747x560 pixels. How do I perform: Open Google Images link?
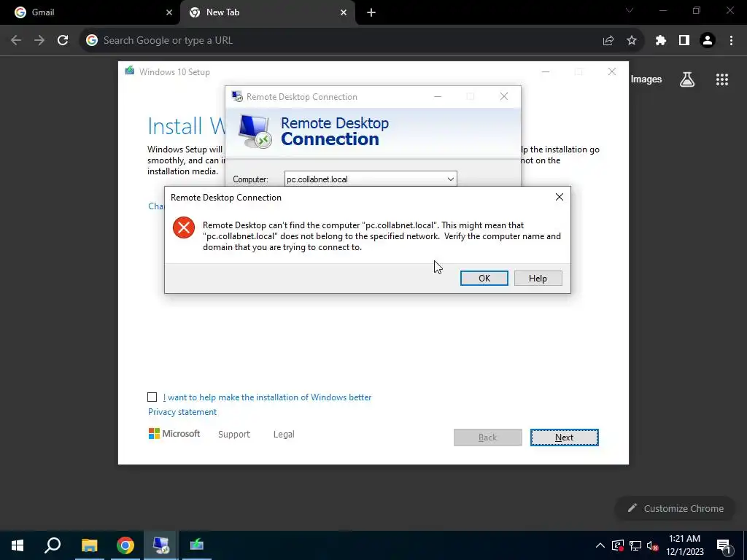click(646, 79)
